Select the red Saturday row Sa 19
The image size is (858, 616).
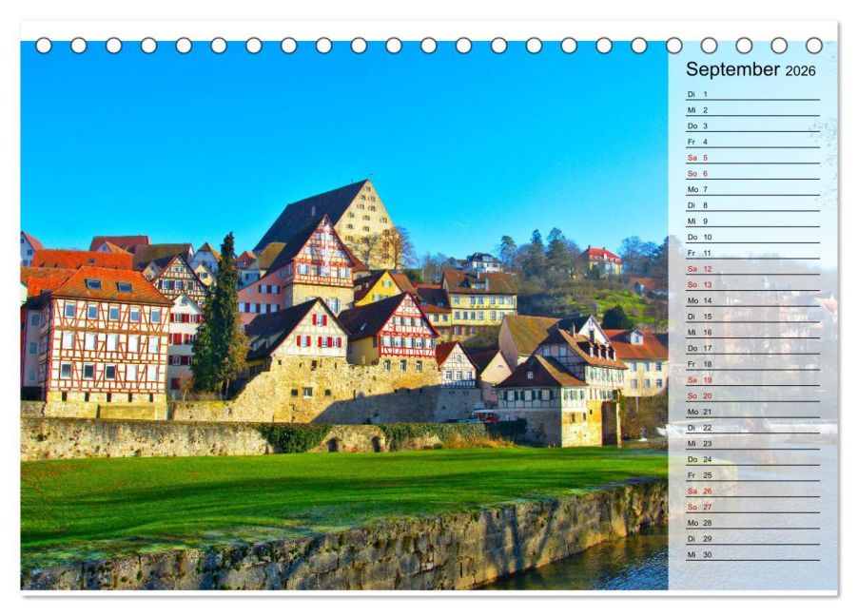coord(753,379)
